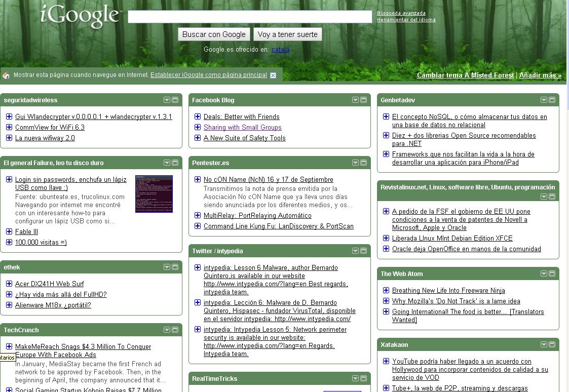This screenshot has height=392, width=569.
Task: Open Genbetadev gadget dropdown menu
Action: tap(544, 100)
